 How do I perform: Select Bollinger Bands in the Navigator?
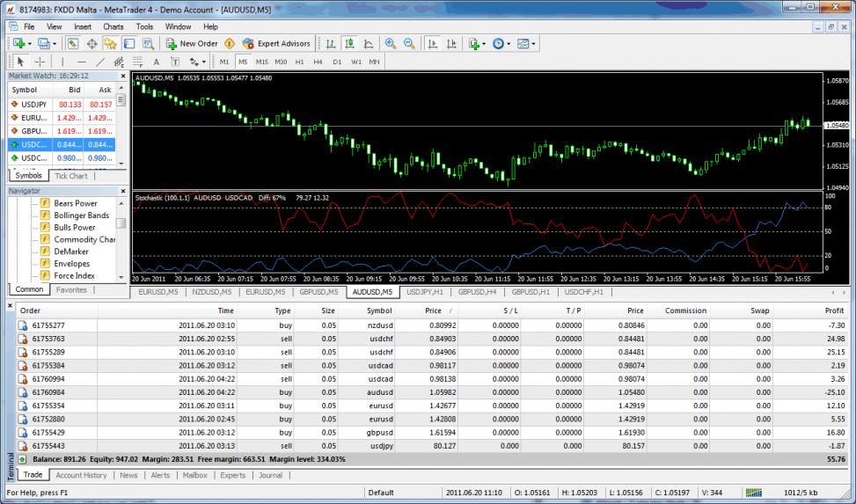(x=81, y=215)
